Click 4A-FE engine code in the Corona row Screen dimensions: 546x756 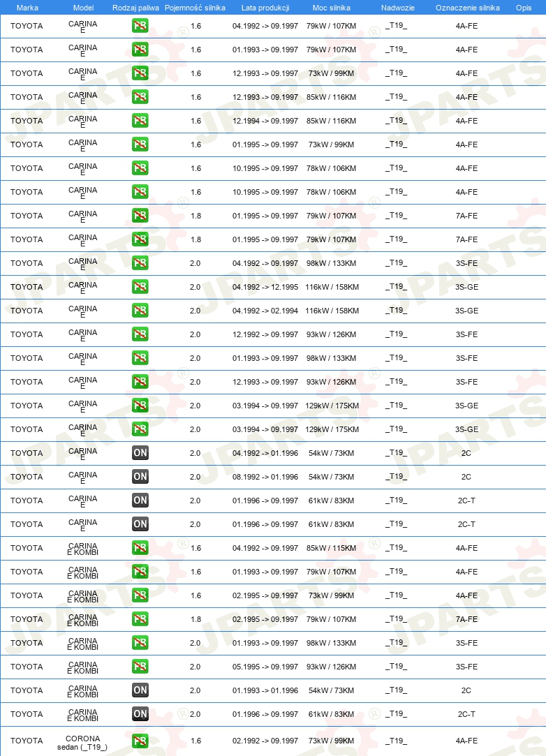coord(466,741)
